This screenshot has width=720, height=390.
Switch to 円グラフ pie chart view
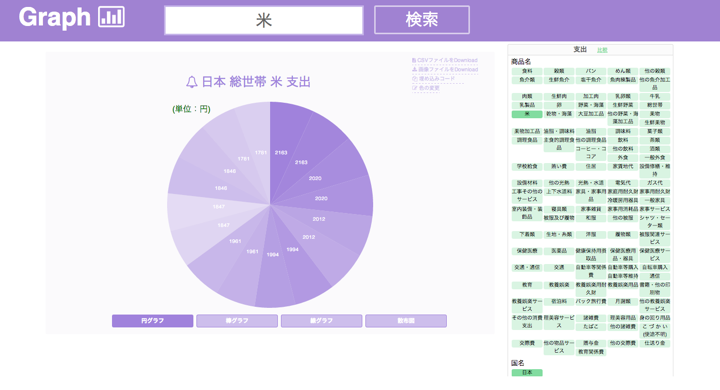click(152, 321)
